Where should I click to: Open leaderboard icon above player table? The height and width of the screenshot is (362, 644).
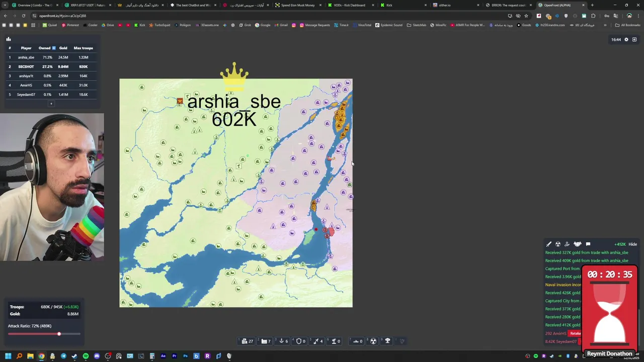pyautogui.click(x=9, y=39)
